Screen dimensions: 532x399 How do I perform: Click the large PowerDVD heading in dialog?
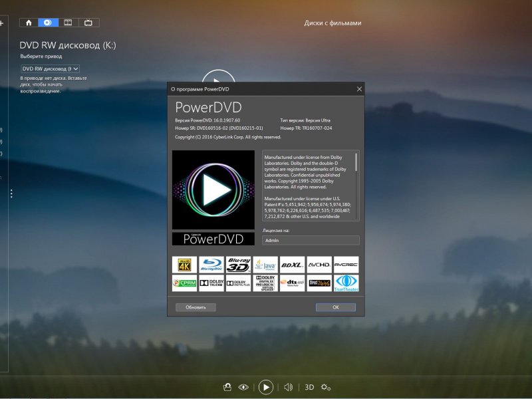click(208, 108)
